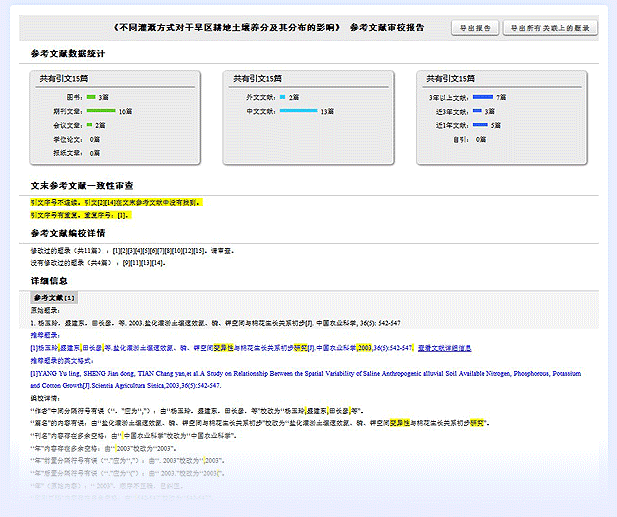The image size is (617, 517).
Task: Click the green 期刊文章 10篇 bar
Action: click(x=101, y=111)
